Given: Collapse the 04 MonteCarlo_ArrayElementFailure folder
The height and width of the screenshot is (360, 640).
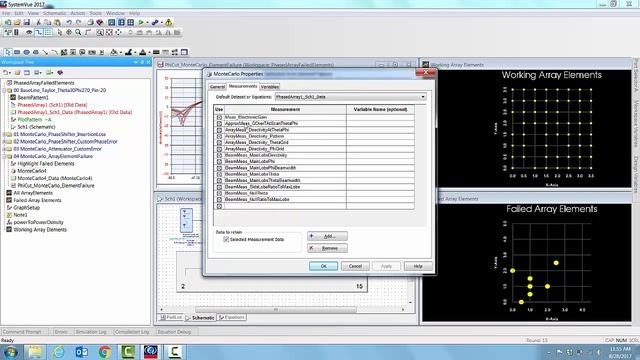Looking at the screenshot, I should point(4,156).
